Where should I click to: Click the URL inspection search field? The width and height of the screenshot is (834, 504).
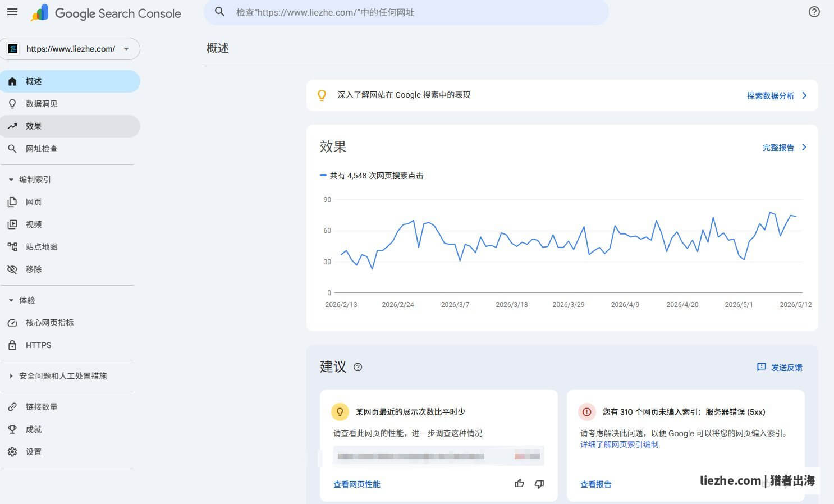coord(406,12)
